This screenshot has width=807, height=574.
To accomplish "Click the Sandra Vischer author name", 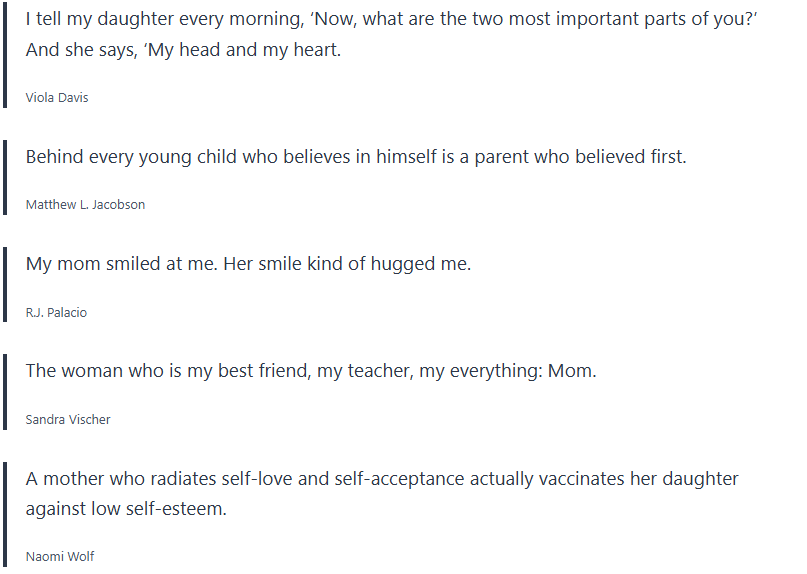I will coord(68,419).
